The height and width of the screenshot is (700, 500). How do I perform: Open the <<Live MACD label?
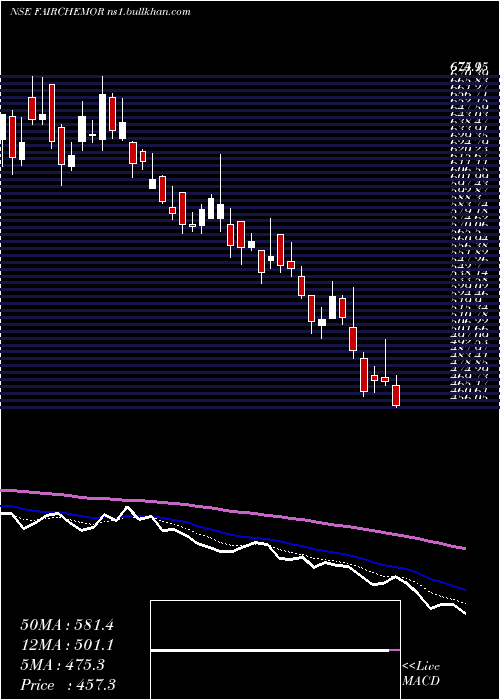click(421, 674)
